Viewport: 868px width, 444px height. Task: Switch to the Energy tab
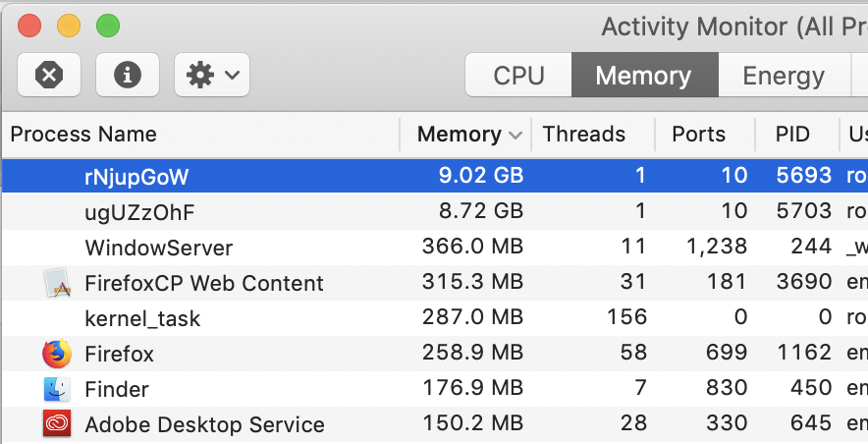point(783,76)
